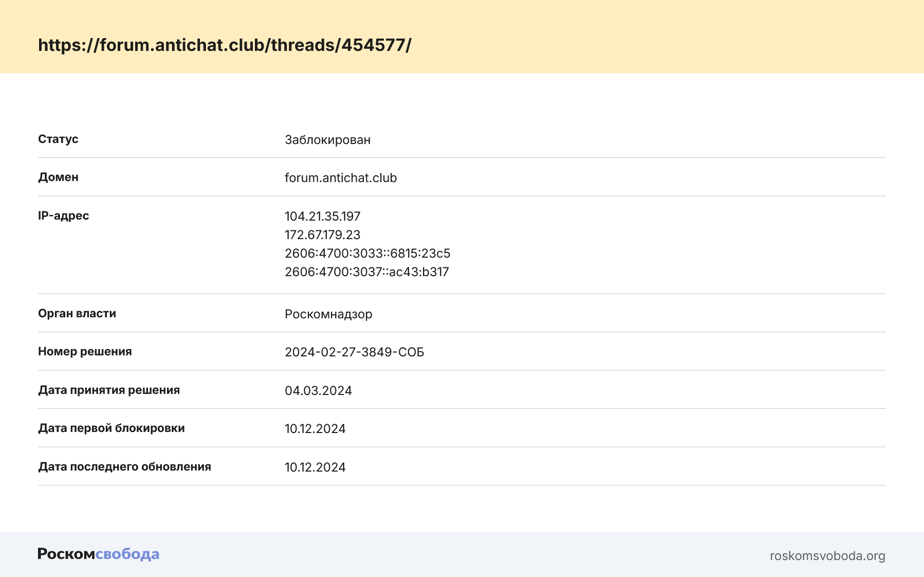The height and width of the screenshot is (577, 924).
Task: Select decision number 2024-02-27-3849-СОБ
Action: (x=355, y=352)
